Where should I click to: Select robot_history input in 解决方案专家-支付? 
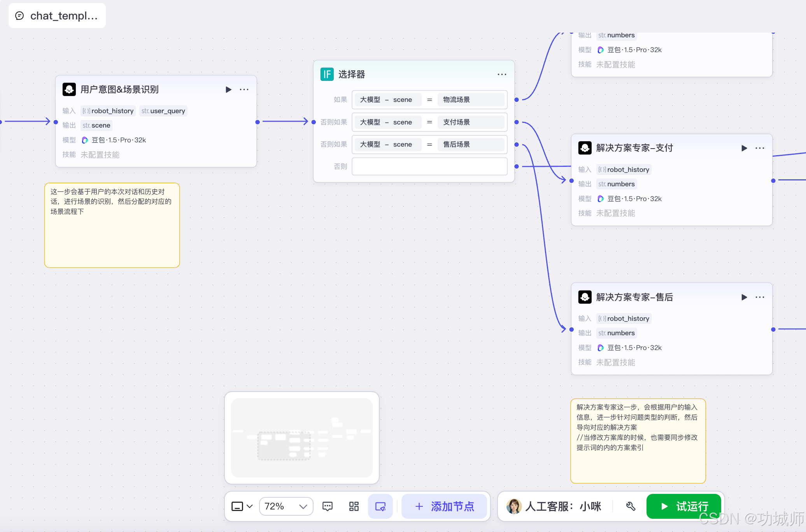click(x=624, y=170)
